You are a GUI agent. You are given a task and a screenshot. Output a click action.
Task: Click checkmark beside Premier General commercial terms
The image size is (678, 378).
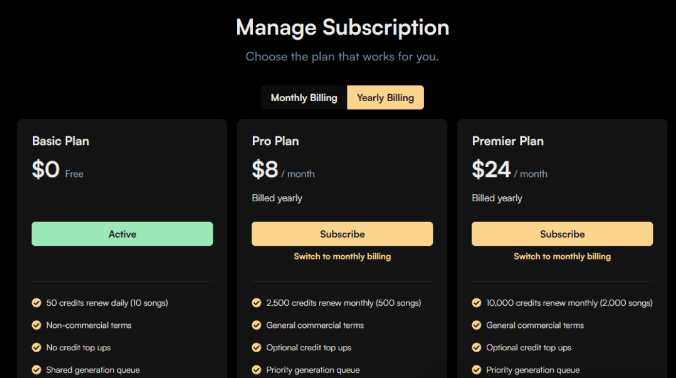(x=477, y=325)
